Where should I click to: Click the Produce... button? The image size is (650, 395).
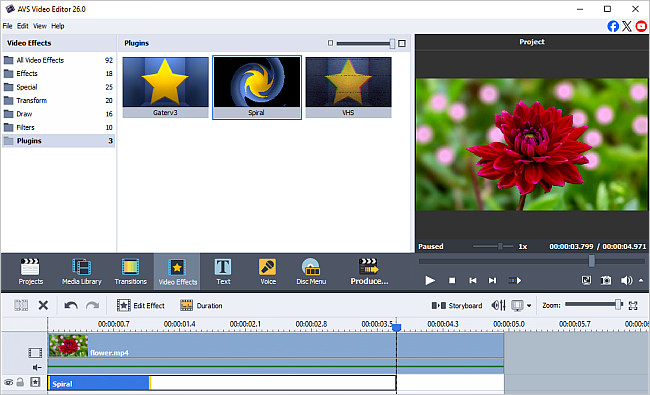pyautogui.click(x=369, y=272)
